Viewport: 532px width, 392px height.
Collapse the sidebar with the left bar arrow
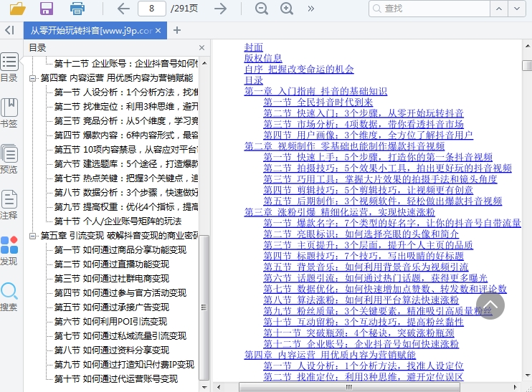pos(10,30)
